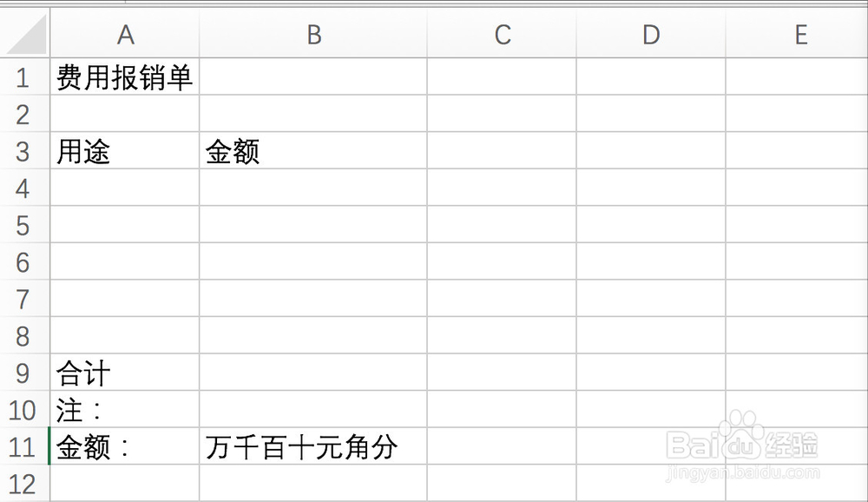Screen dimensions: 868x502
Task: Select column B header
Action: (x=313, y=35)
